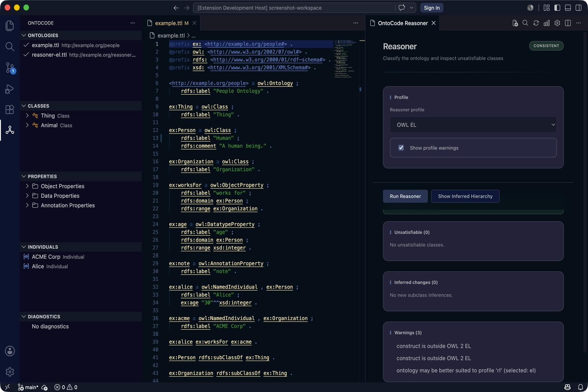Open Copilot status icon in status bar

(568, 387)
